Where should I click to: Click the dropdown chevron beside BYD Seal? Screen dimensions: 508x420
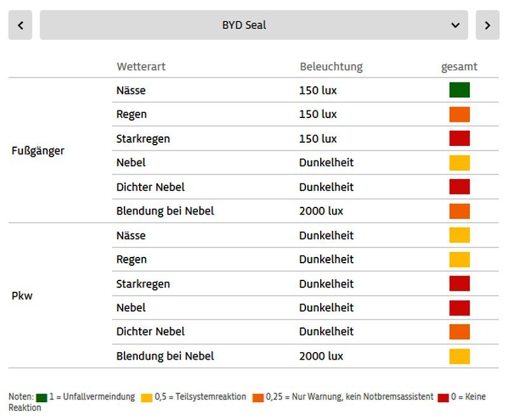(455, 25)
